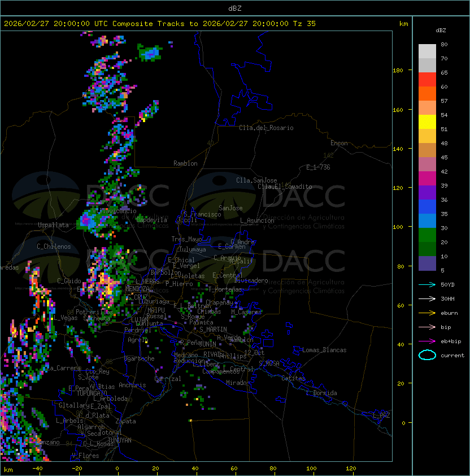
Task: Click the Villavicencio label on map
Action: 114,211
